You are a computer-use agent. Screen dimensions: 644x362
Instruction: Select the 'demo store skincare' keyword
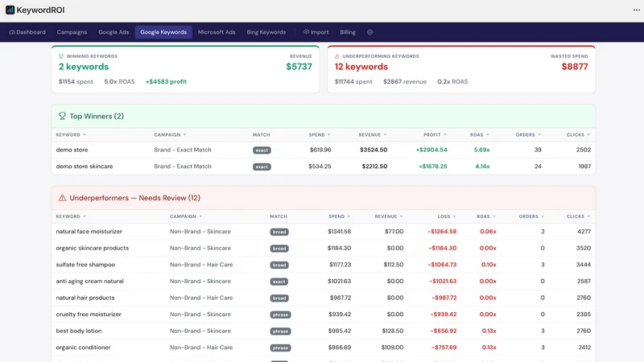(85, 167)
